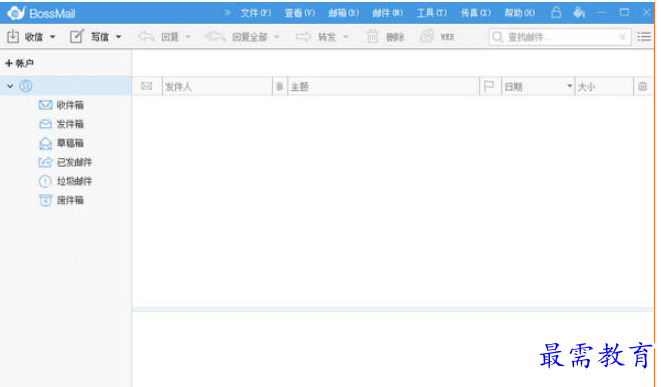
Task: Click the last column header icon
Action: pyautogui.click(x=642, y=86)
